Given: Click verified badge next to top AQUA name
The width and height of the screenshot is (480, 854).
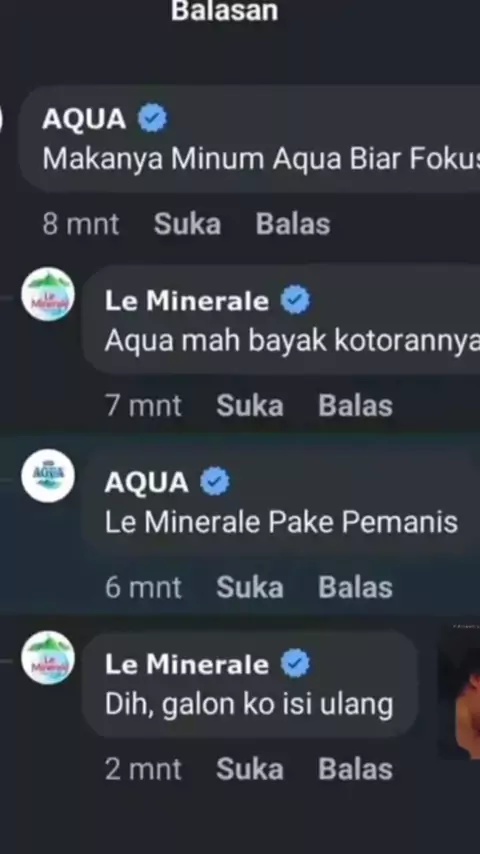Looking at the screenshot, I should [x=153, y=119].
